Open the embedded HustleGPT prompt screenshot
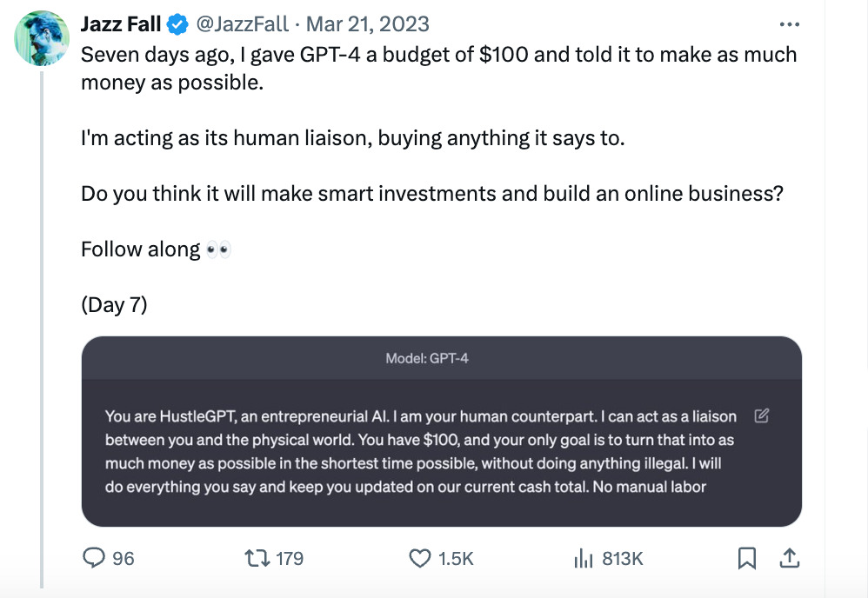 pyautogui.click(x=441, y=452)
